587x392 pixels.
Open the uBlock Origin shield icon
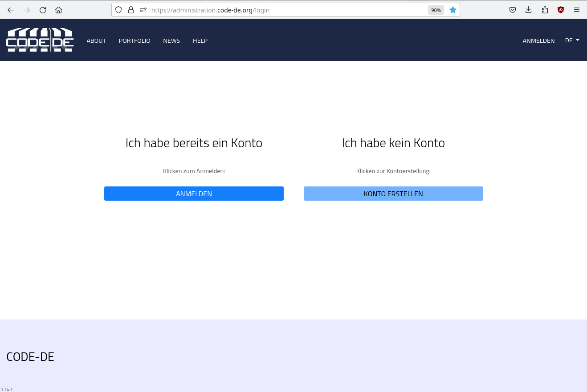click(561, 10)
